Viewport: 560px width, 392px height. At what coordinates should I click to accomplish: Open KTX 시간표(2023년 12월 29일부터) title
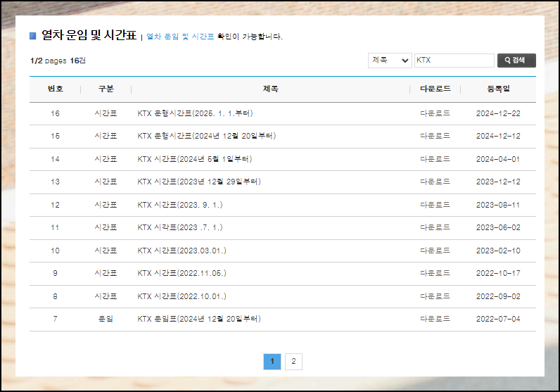[199, 182]
